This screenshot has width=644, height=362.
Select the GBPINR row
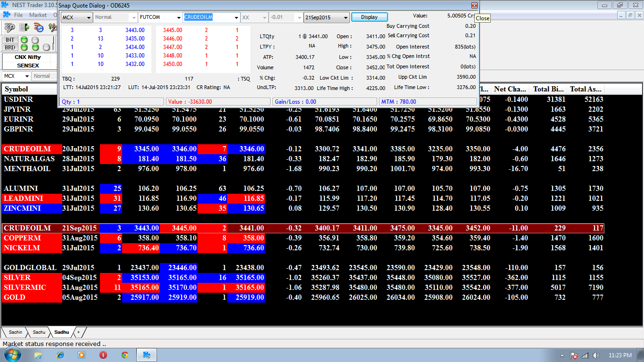point(303,129)
